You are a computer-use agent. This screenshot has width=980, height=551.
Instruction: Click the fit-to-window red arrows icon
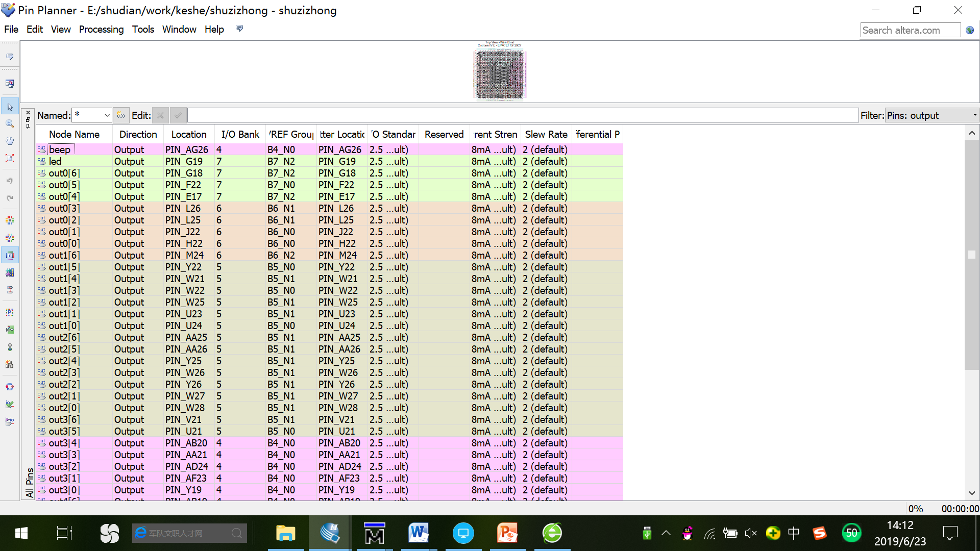10,158
